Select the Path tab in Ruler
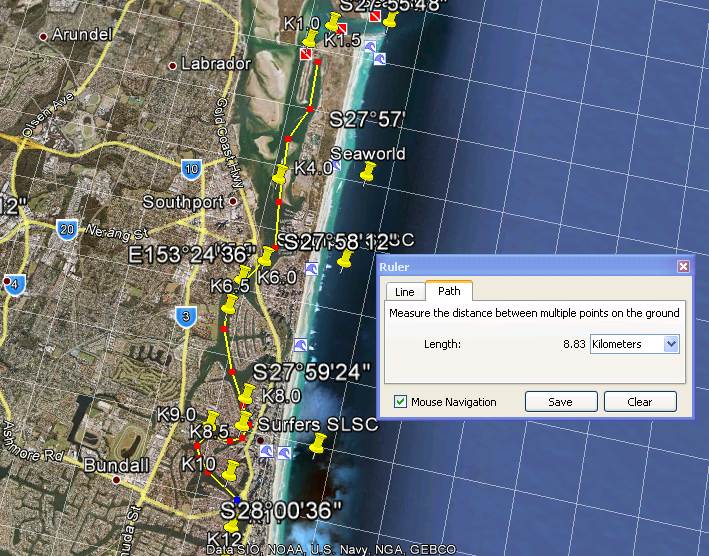The width and height of the screenshot is (709, 556). (449, 292)
